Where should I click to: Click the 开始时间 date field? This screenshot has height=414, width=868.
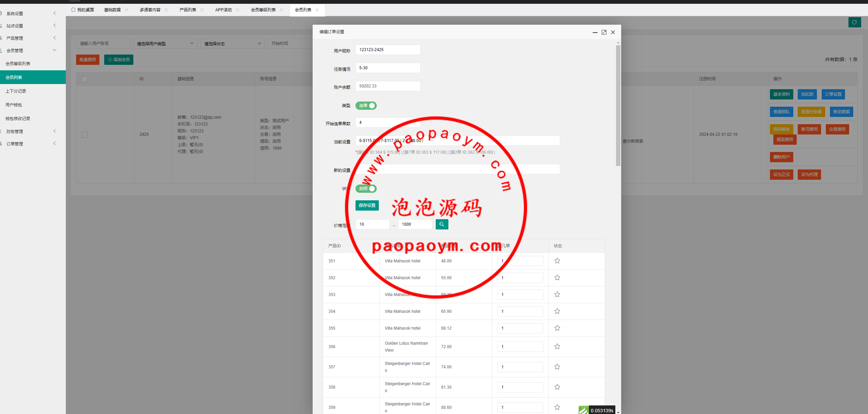pyautogui.click(x=290, y=44)
